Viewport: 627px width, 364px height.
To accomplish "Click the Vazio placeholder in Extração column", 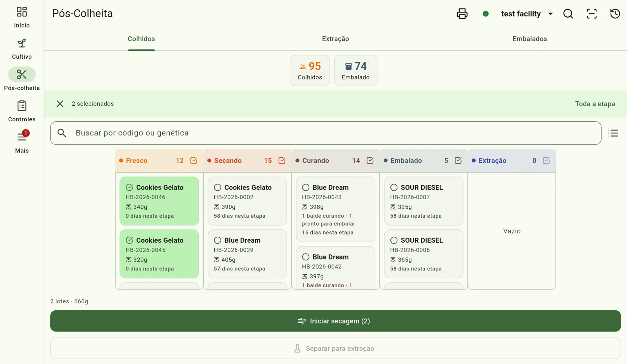I will point(512,231).
